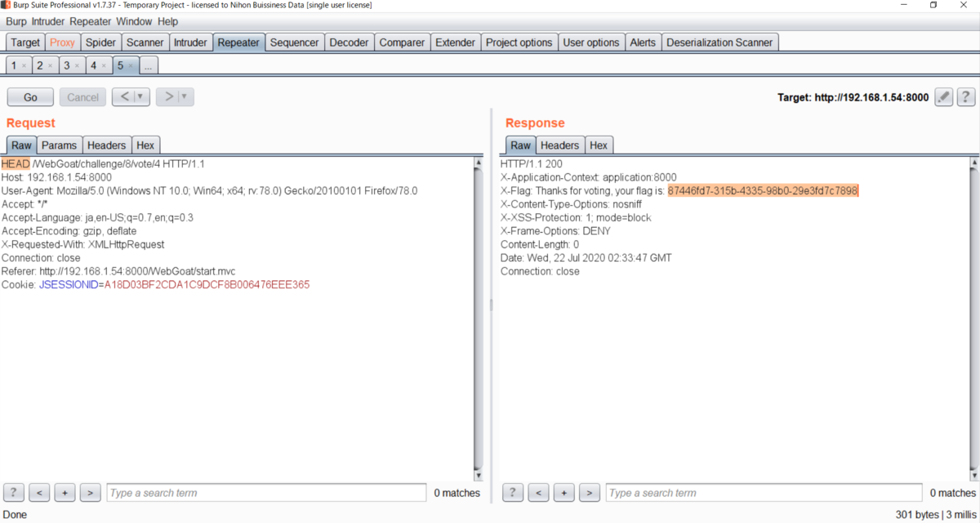Close Repeater tab 5 with its x
Viewport: 980px width, 523px height.
click(x=130, y=65)
